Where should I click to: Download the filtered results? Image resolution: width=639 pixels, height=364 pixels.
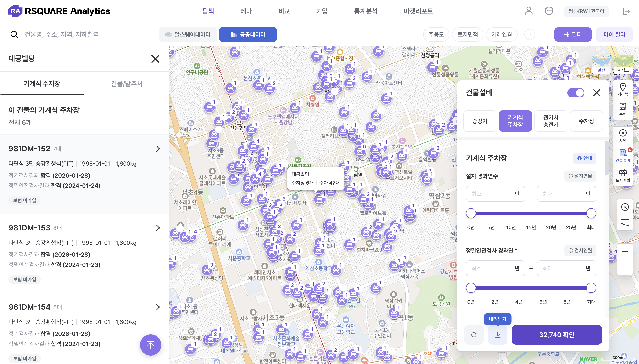click(x=497, y=335)
